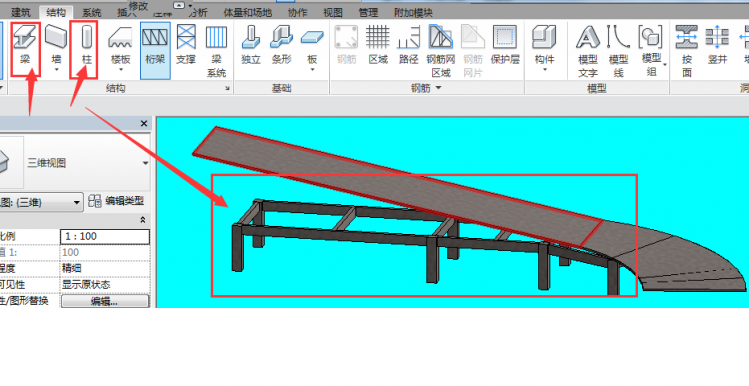Image resolution: width=749 pixels, height=386 pixels.
Task: Collapse the properties section with double chevron
Action: pyautogui.click(x=142, y=220)
